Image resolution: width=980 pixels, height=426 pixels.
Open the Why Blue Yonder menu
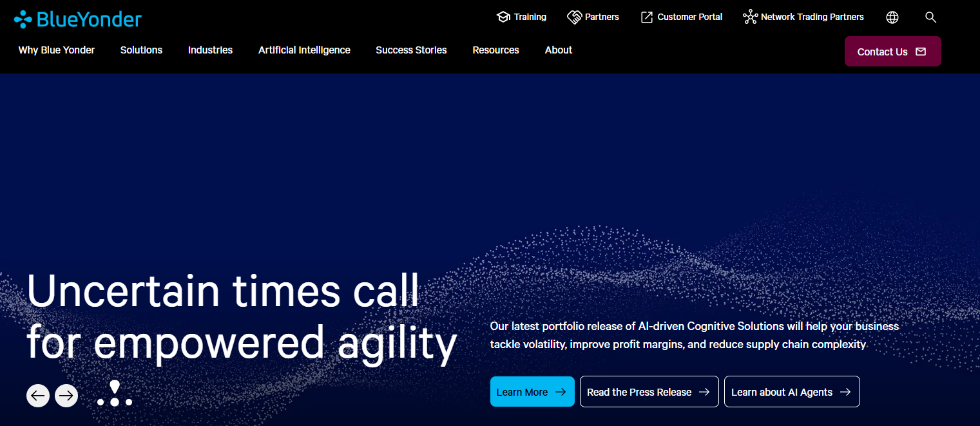57,50
